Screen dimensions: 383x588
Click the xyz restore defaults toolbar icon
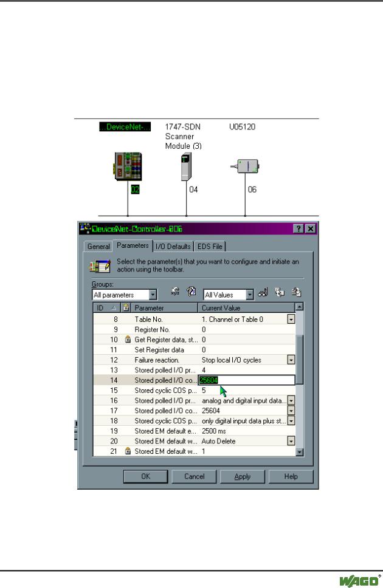tap(175, 292)
